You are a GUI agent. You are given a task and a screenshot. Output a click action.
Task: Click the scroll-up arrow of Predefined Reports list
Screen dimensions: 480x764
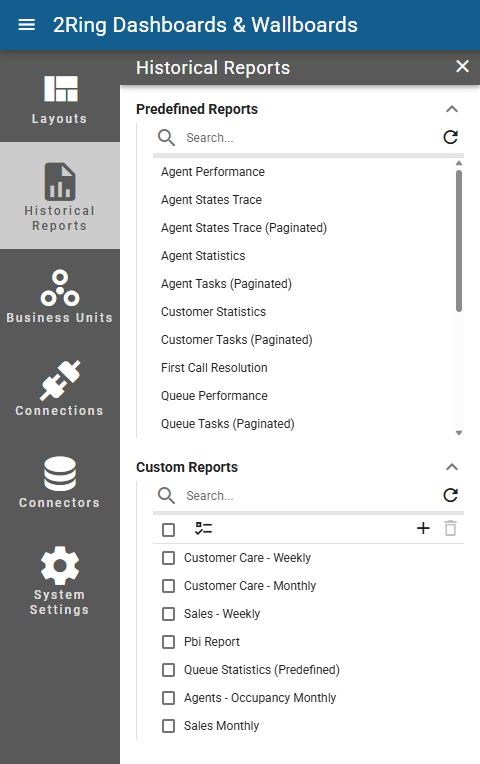pos(459,163)
